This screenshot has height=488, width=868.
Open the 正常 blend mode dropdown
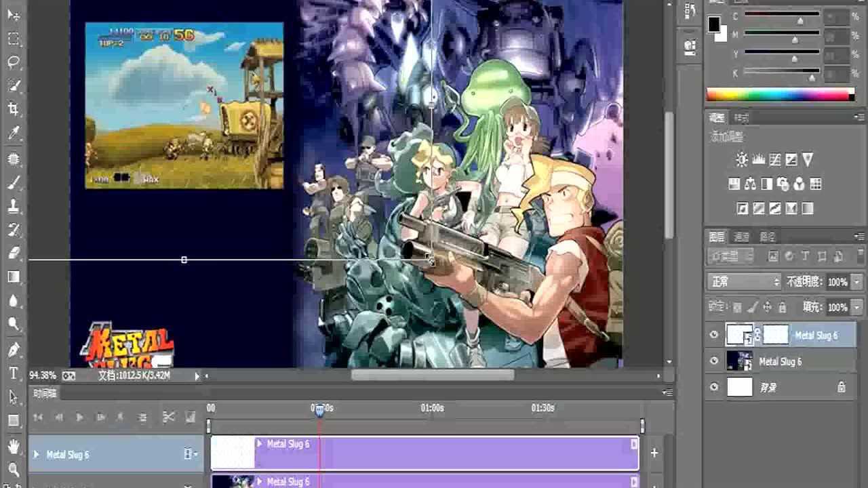(x=745, y=281)
